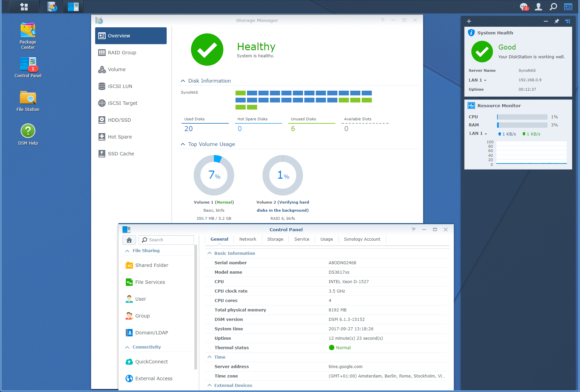Open QuickConnect settings

pyautogui.click(x=159, y=362)
